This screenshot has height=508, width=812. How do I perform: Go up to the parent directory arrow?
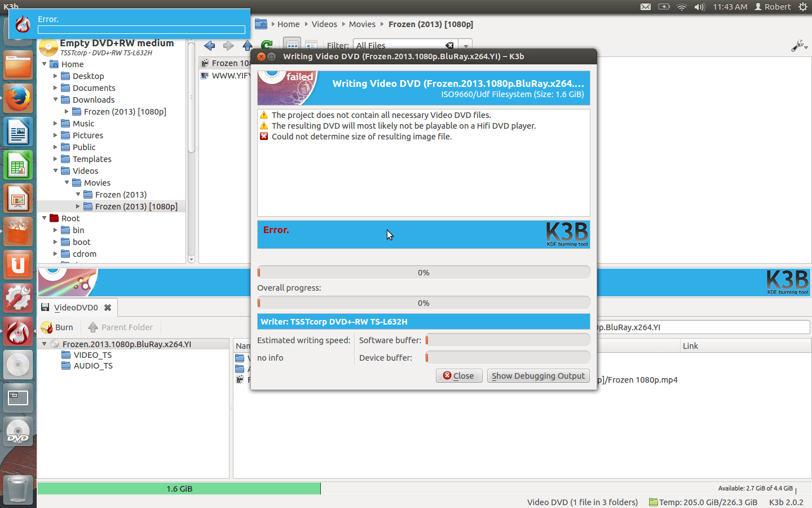[247, 46]
